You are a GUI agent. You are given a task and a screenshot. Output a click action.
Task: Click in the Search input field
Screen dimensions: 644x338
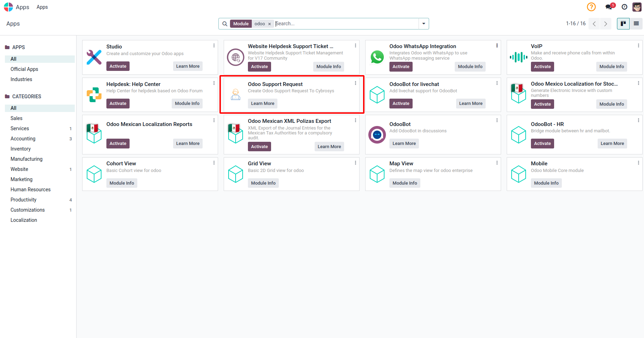click(x=346, y=24)
